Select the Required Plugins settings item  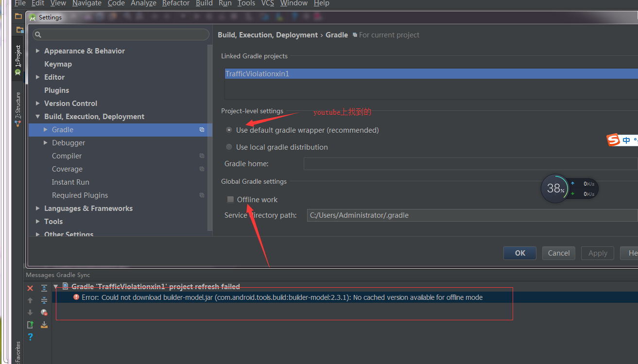point(80,195)
